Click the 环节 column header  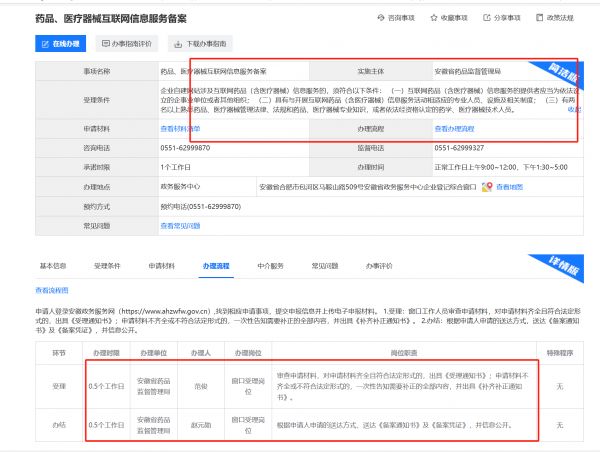coord(59,353)
